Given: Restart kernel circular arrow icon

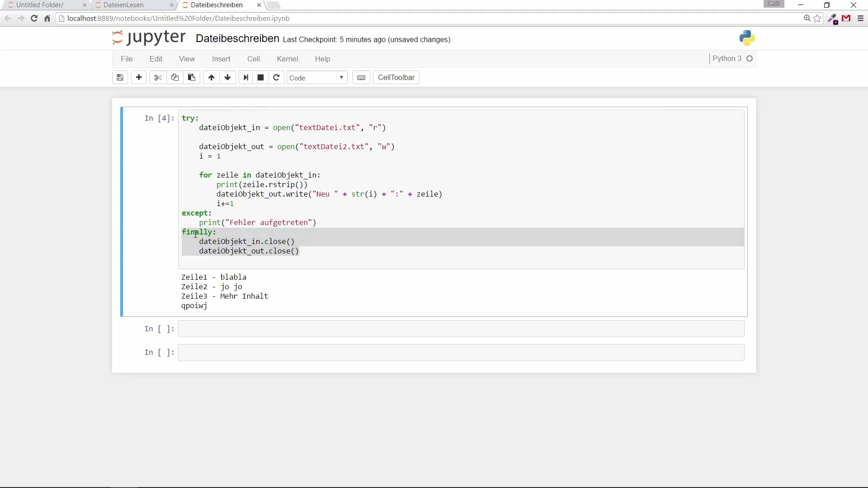Looking at the screenshot, I should [276, 78].
